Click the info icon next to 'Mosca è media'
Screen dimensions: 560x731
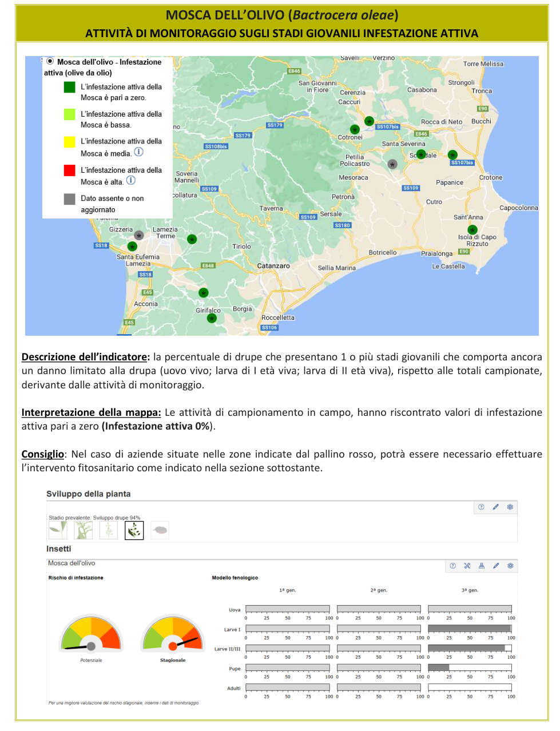pos(138,152)
